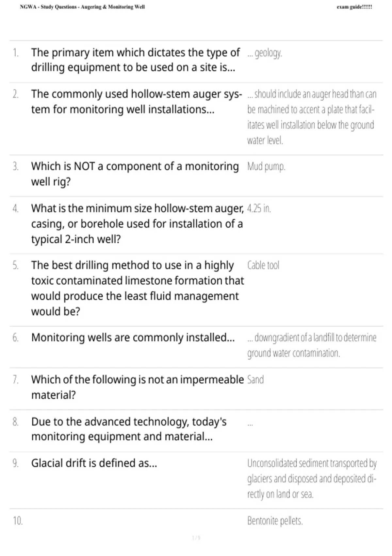Click the answer '... geology.'
Image resolution: width=392 pixels, height=556 pixels.
(x=265, y=53)
